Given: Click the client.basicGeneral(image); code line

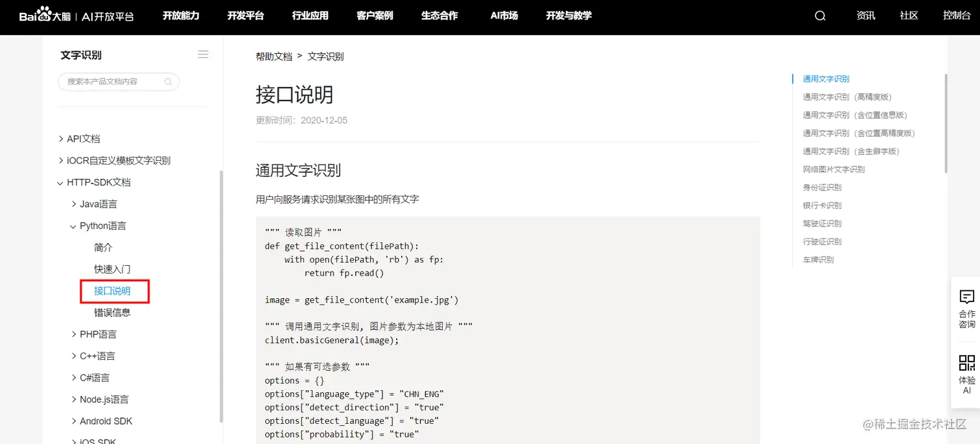Looking at the screenshot, I should pos(332,340).
